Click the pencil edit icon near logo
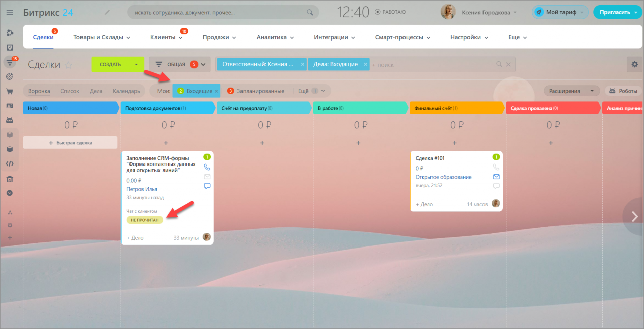644x329 pixels. [107, 12]
